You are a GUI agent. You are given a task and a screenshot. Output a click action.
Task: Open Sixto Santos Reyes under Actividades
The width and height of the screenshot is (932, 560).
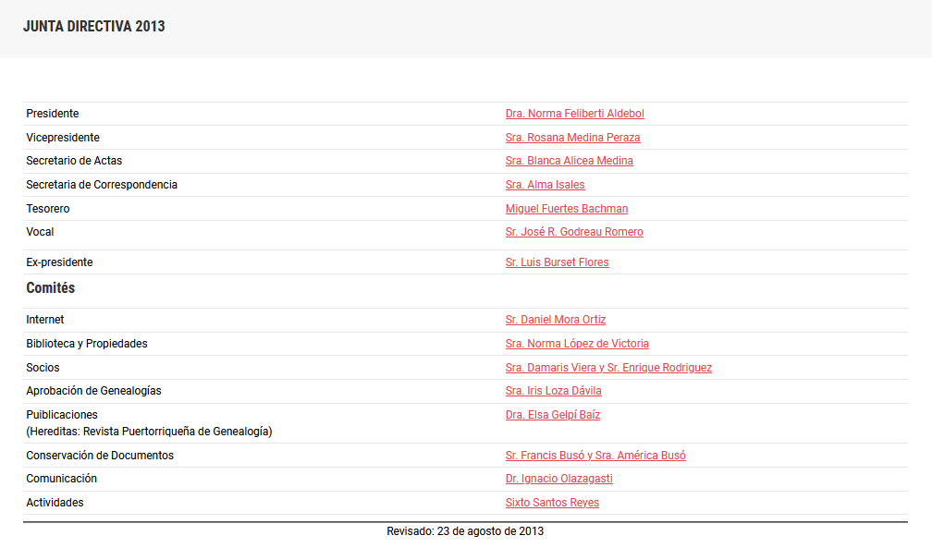tap(552, 502)
